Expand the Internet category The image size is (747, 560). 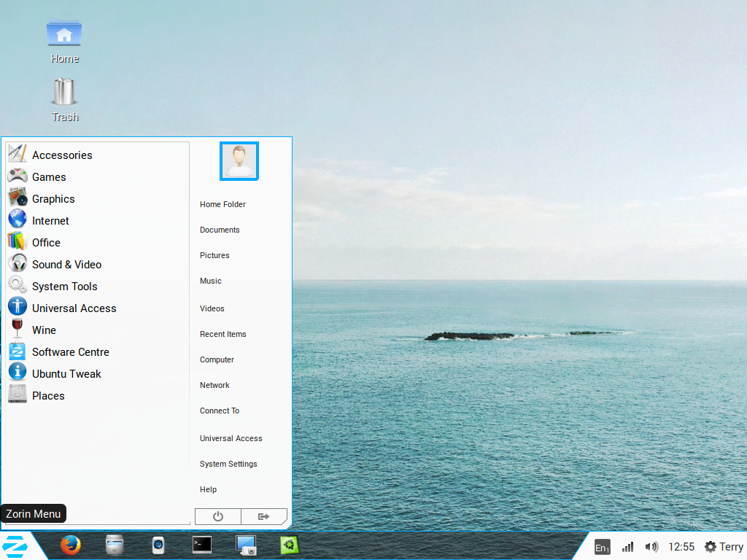coord(50,221)
